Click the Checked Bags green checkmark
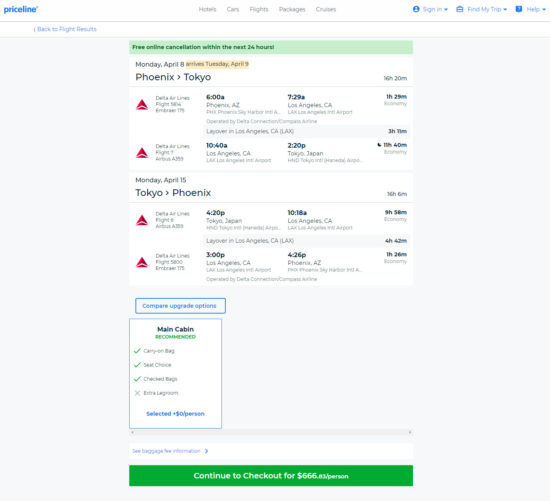 coord(138,379)
